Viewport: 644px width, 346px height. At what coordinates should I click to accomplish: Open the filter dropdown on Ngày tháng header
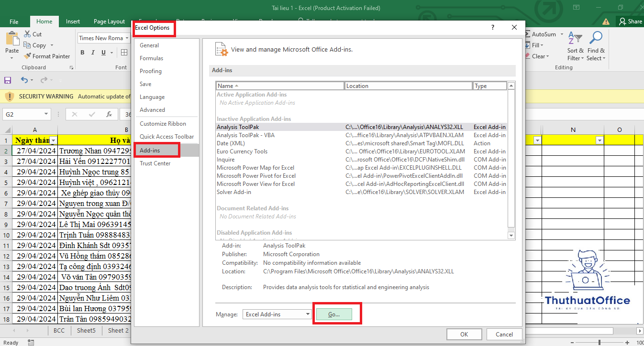tap(53, 141)
